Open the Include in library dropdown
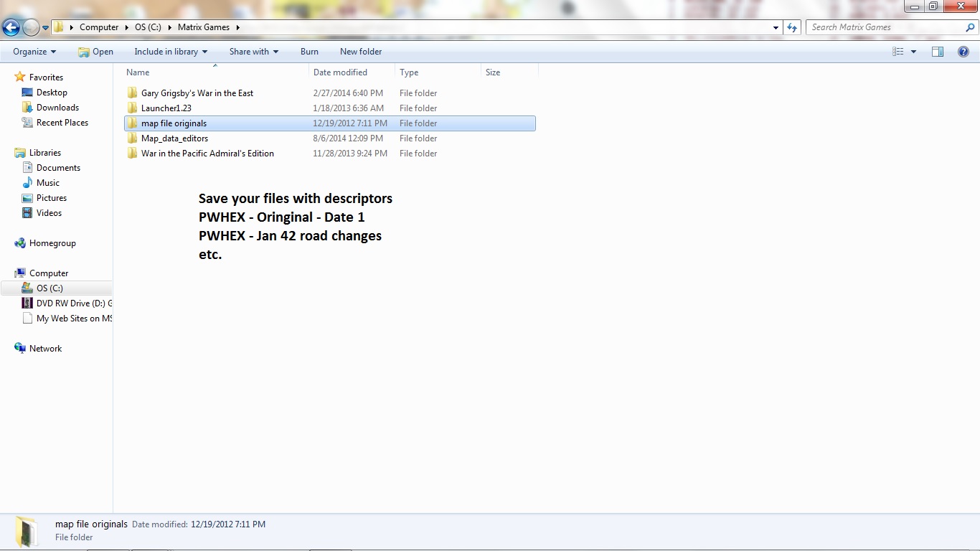Screen dimensions: 980x551 pos(171,52)
